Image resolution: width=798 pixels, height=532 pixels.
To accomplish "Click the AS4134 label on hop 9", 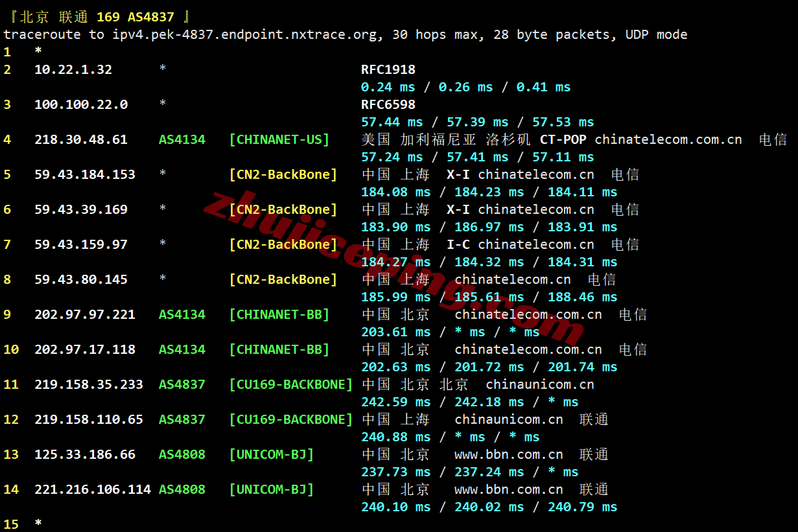I will click(182, 314).
